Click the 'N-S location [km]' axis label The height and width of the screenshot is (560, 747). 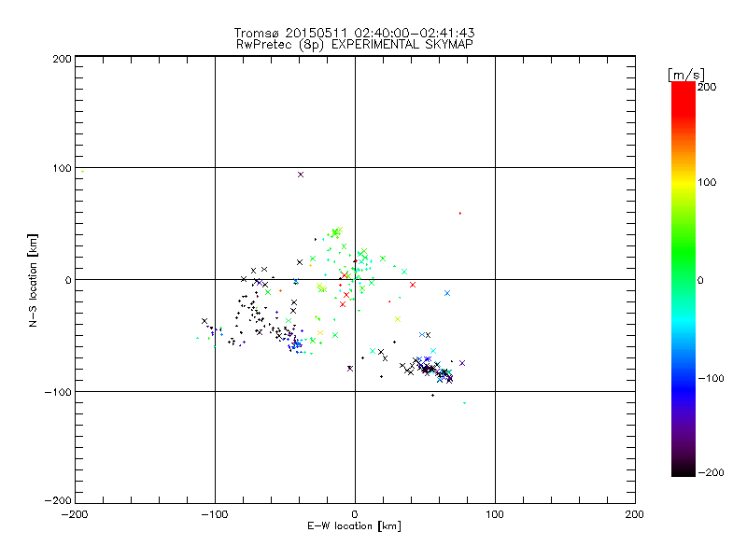(x=33, y=281)
